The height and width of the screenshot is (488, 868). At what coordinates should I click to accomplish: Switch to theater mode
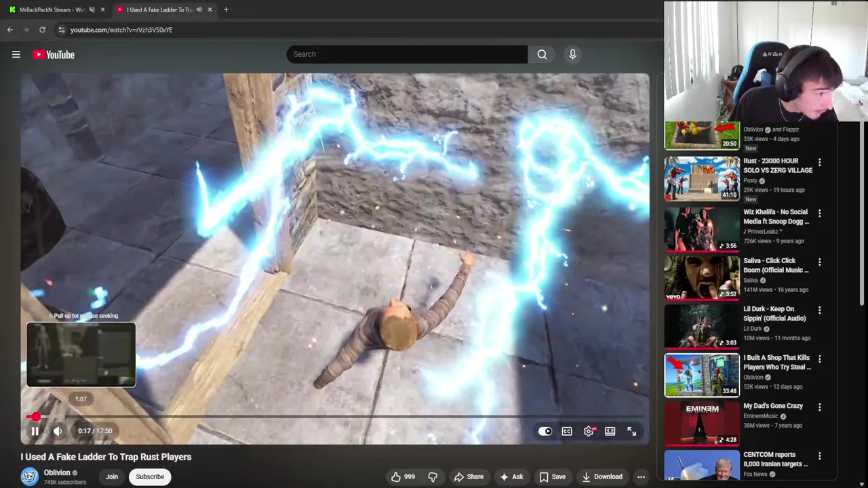click(610, 431)
